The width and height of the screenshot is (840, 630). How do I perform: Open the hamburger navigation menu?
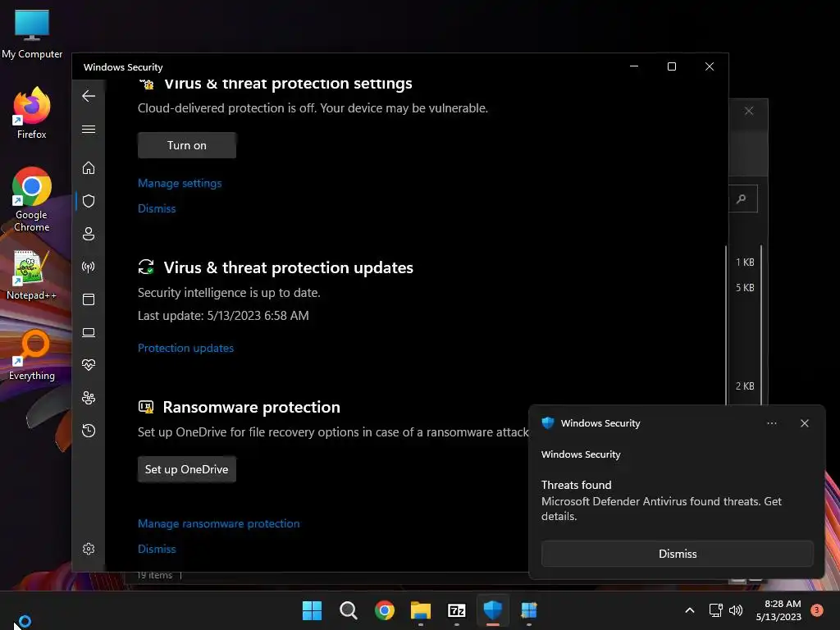pyautogui.click(x=89, y=129)
